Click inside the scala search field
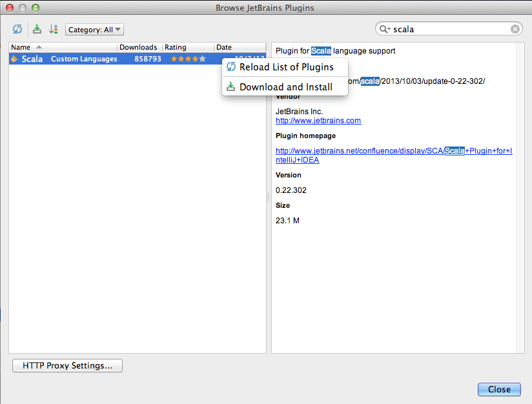Image resolution: width=532 pixels, height=404 pixels. pyautogui.click(x=445, y=28)
